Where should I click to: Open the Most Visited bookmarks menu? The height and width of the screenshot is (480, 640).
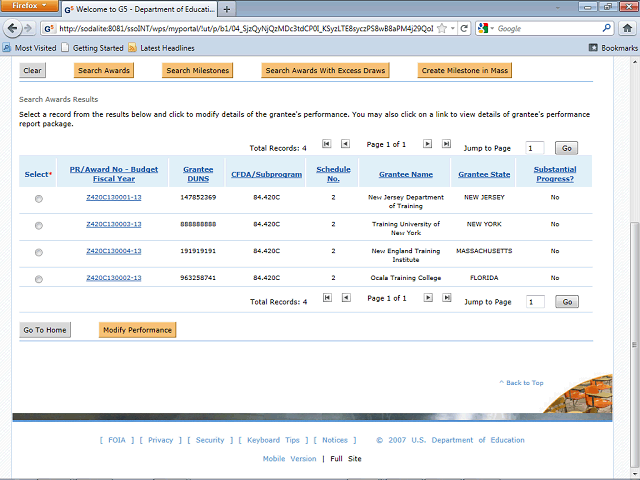[30, 48]
